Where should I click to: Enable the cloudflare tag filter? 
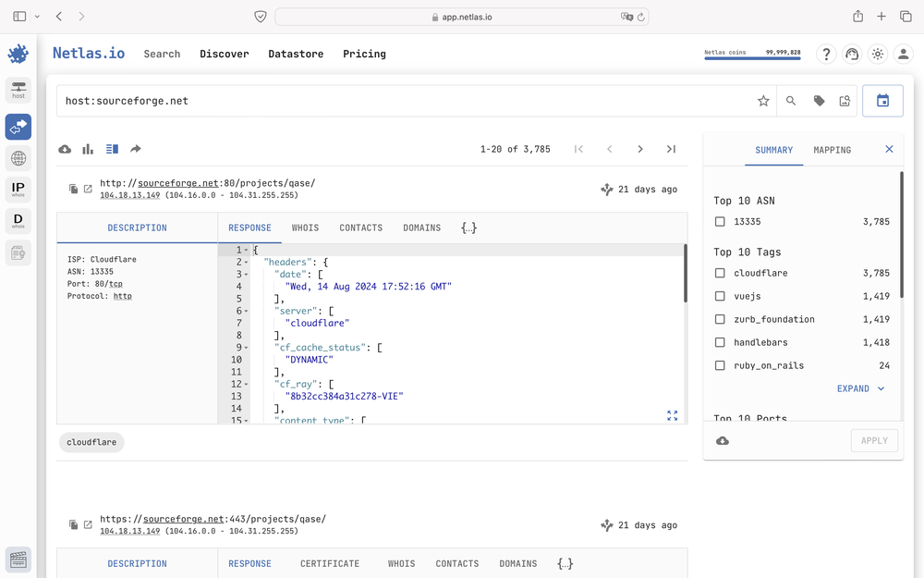tap(719, 273)
